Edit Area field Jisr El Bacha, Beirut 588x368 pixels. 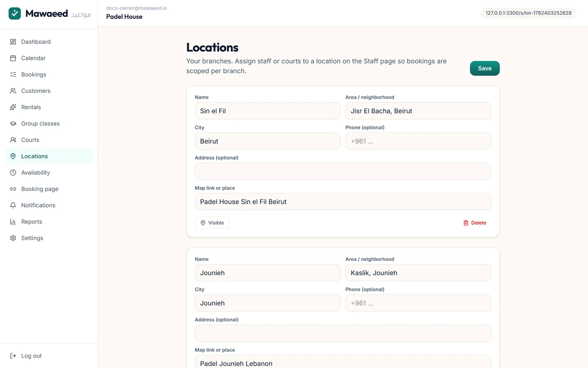tap(418, 111)
